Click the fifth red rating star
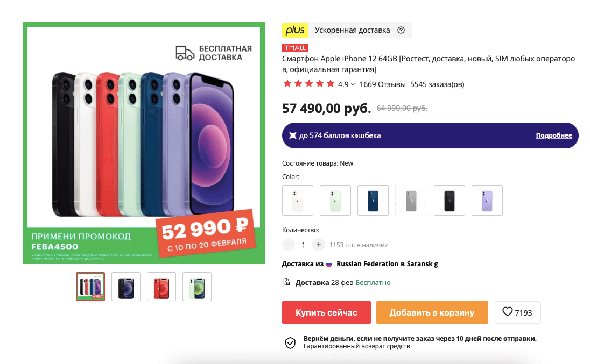This screenshot has height=364, width=590. click(331, 84)
